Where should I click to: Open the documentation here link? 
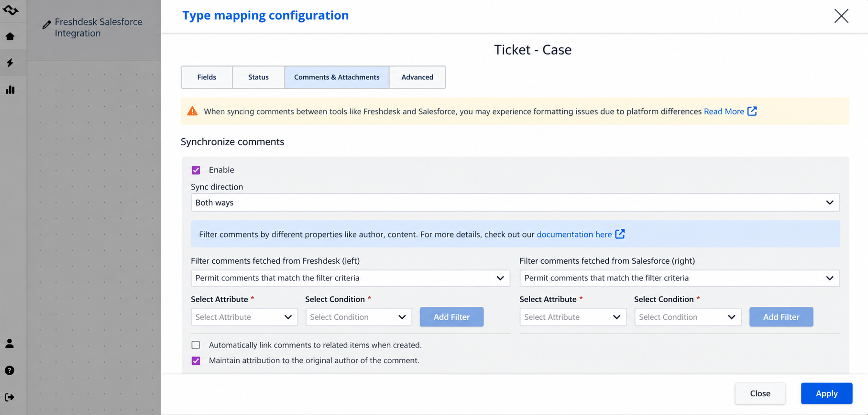(x=574, y=235)
